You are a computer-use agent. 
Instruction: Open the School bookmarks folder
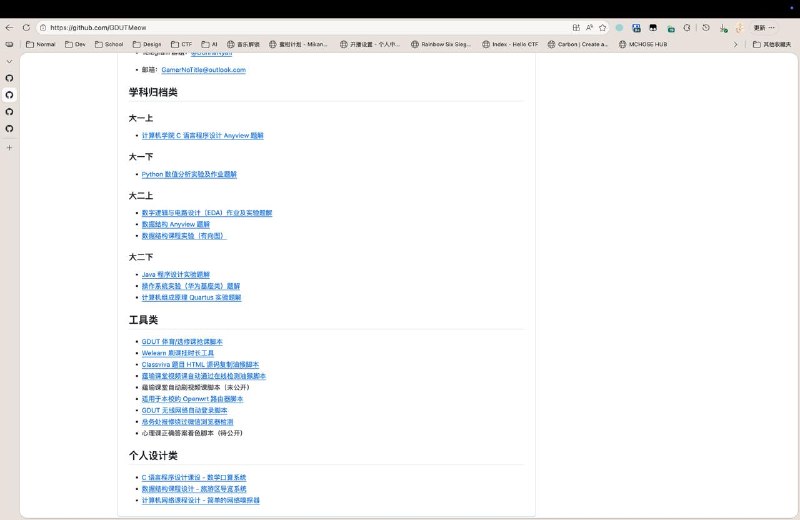click(109, 44)
